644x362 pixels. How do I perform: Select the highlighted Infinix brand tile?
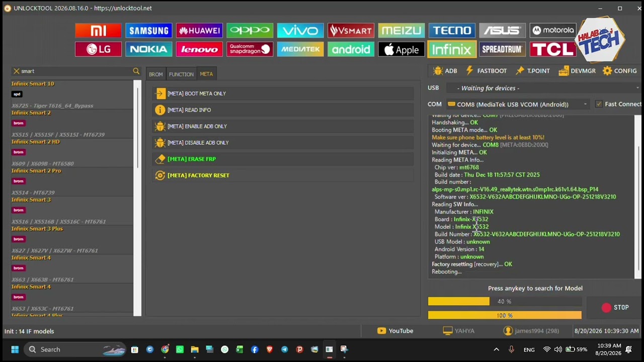452,49
